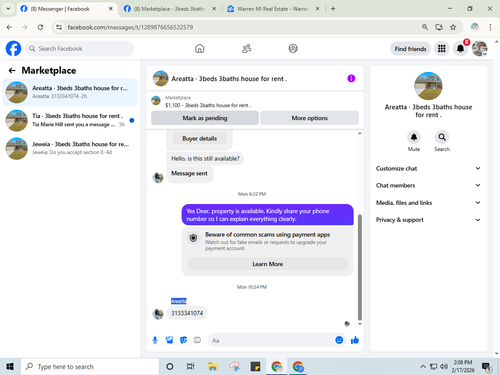Open the Tia Marie Hill conversation
Image resolution: width=500 pixels, height=375 pixels.
70,120
